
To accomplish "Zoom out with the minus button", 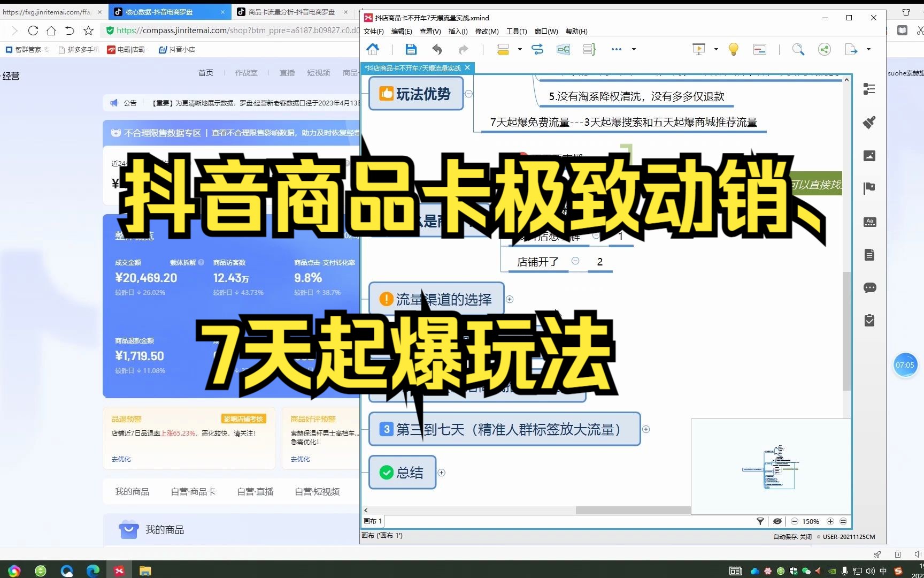I will 795,521.
